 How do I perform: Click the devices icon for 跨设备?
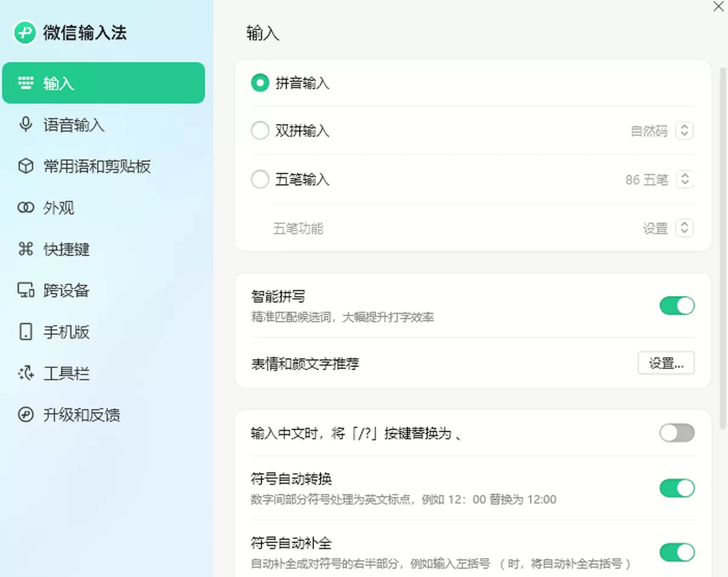pos(25,290)
